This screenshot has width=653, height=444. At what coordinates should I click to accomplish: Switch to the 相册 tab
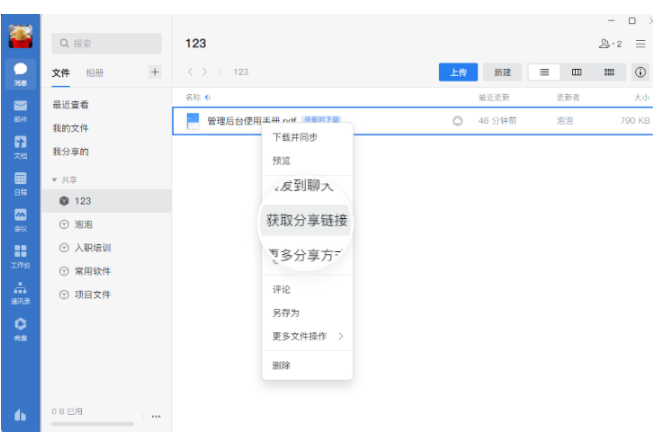tap(94, 73)
